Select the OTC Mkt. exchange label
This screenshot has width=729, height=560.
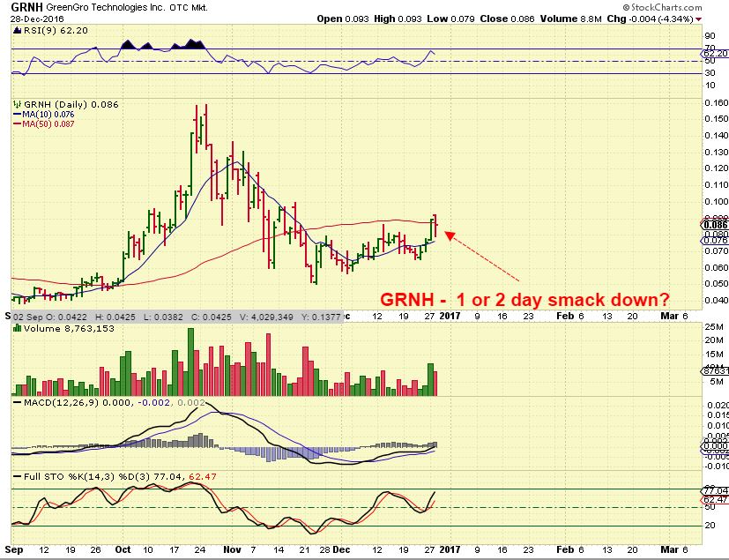[x=189, y=8]
